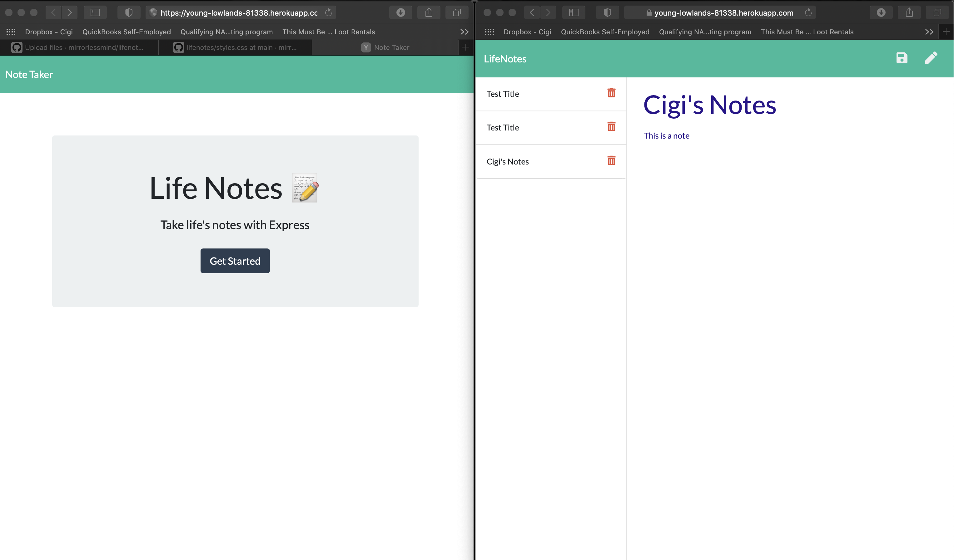
Task: Click the edit/pencil icon in LifeNotes header
Action: pos(931,58)
